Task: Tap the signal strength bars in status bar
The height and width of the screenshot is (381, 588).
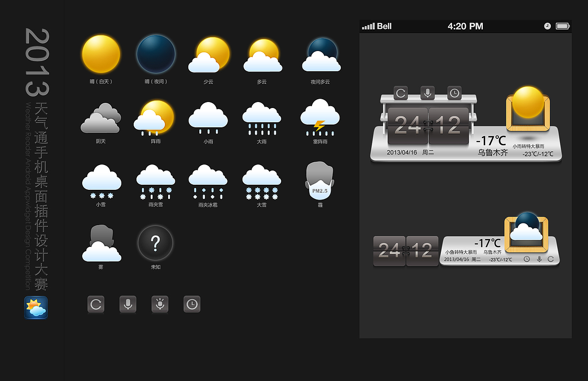Action: pos(368,27)
